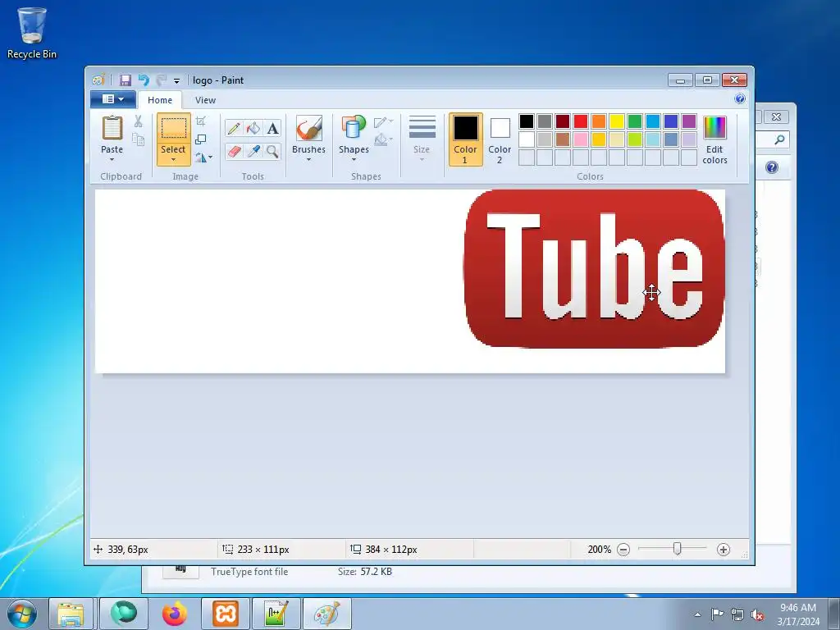Screen dimensions: 840x630
Task: Select the Pencil tool
Action: point(234,128)
